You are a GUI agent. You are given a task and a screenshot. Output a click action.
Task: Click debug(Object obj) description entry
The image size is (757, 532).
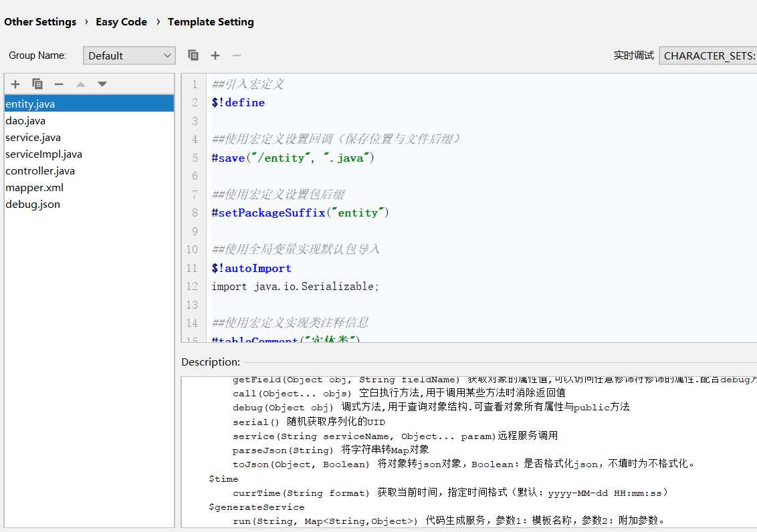coord(431,407)
